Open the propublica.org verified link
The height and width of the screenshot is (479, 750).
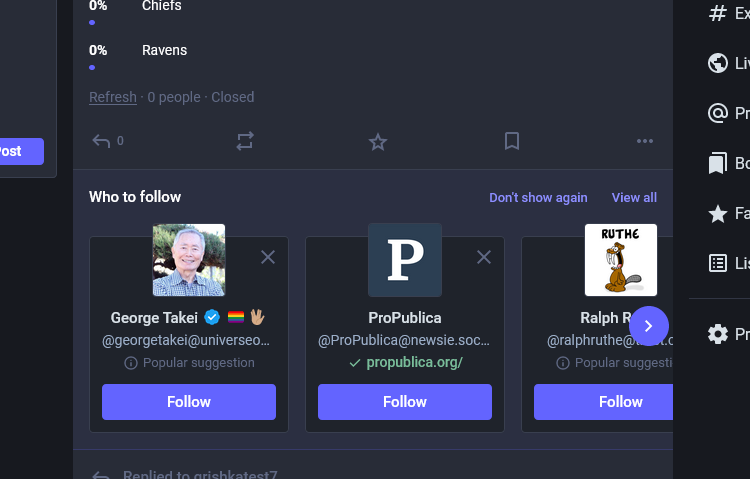[414, 362]
